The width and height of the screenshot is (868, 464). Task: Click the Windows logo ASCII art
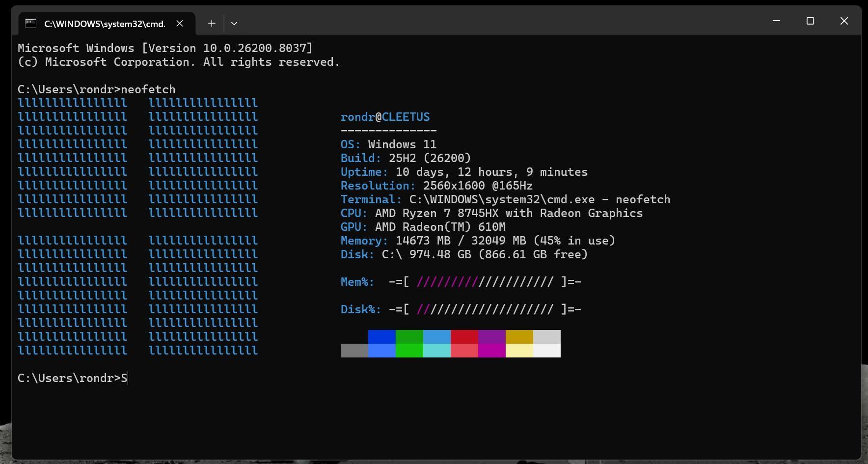(x=137, y=226)
